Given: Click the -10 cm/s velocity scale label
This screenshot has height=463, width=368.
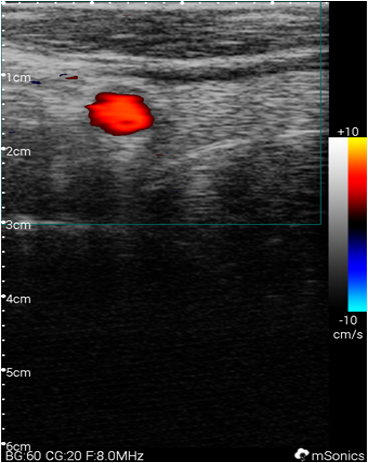Looking at the screenshot, I should 348,327.
